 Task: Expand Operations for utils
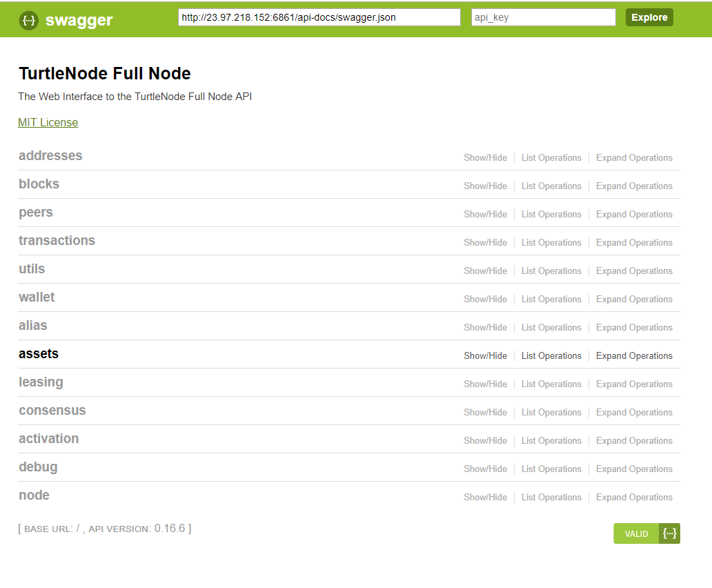[634, 271]
